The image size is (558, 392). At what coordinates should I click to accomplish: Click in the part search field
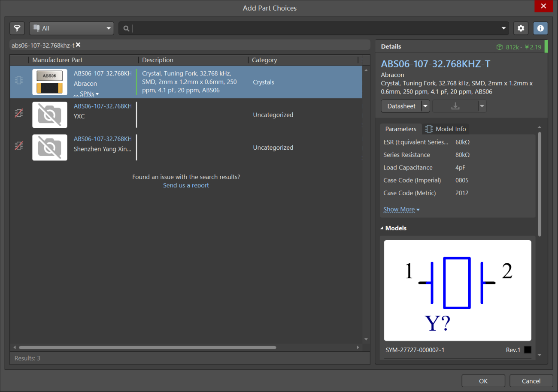tap(313, 28)
